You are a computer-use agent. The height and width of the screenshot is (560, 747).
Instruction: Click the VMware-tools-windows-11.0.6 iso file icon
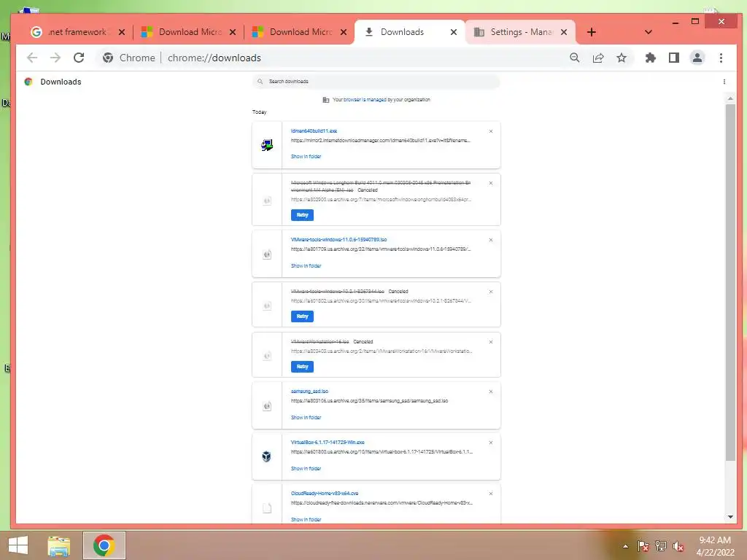point(267,254)
